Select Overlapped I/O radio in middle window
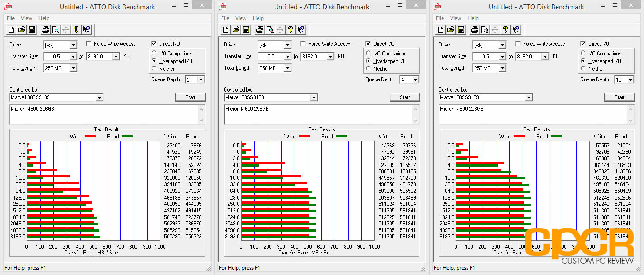This screenshot has width=644, height=275. 369,61
